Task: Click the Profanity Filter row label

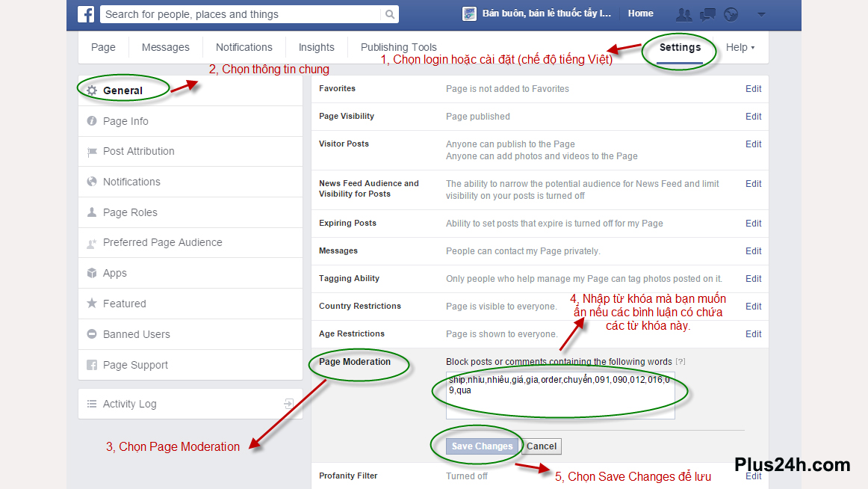Action: coord(348,476)
